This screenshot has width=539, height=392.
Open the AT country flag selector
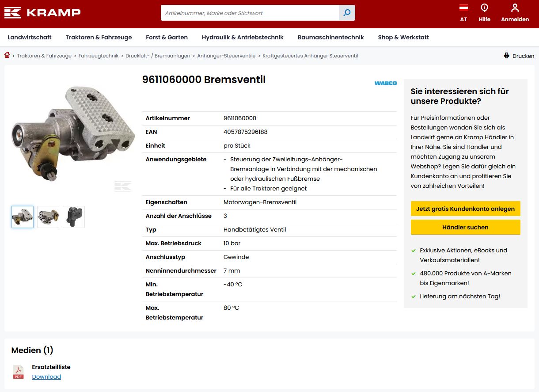[x=463, y=8]
